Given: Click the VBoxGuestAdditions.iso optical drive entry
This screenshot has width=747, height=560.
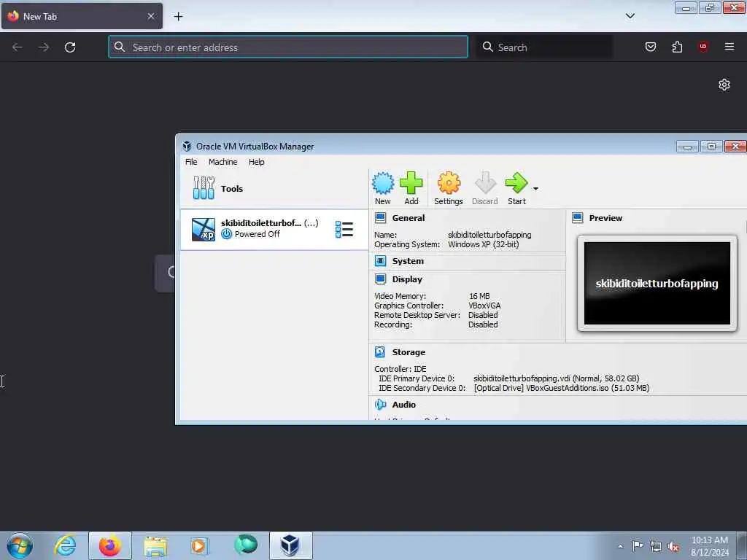Looking at the screenshot, I should tap(561, 388).
